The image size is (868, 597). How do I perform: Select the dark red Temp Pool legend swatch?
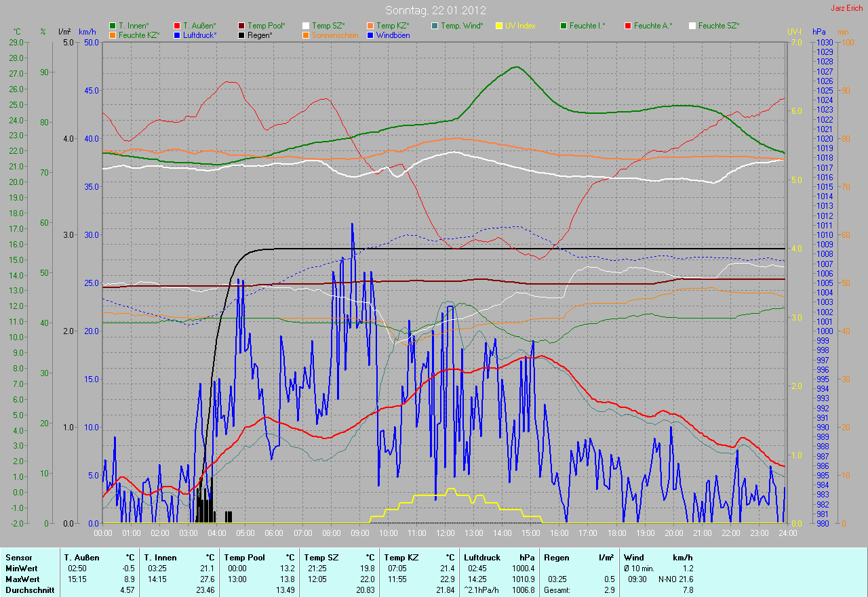pyautogui.click(x=241, y=26)
